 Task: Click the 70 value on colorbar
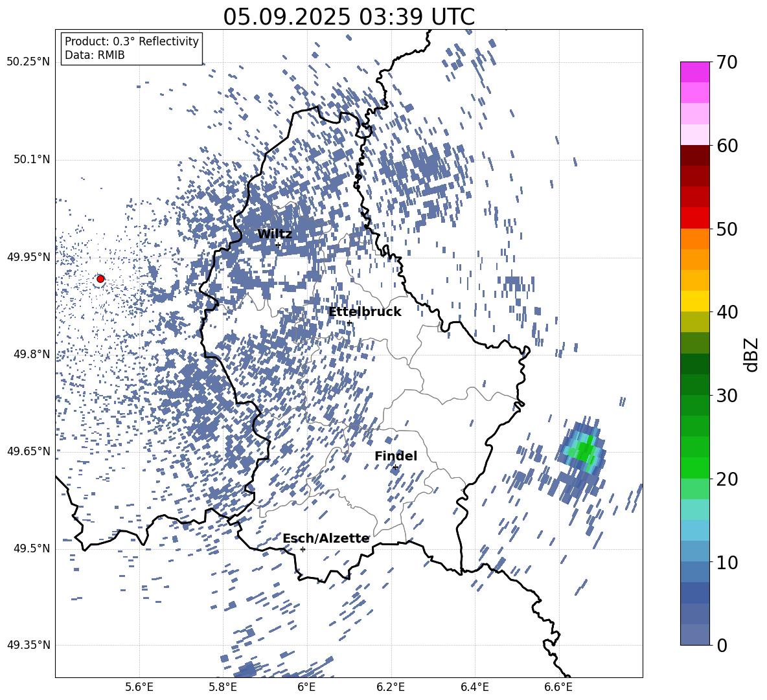pos(727,63)
